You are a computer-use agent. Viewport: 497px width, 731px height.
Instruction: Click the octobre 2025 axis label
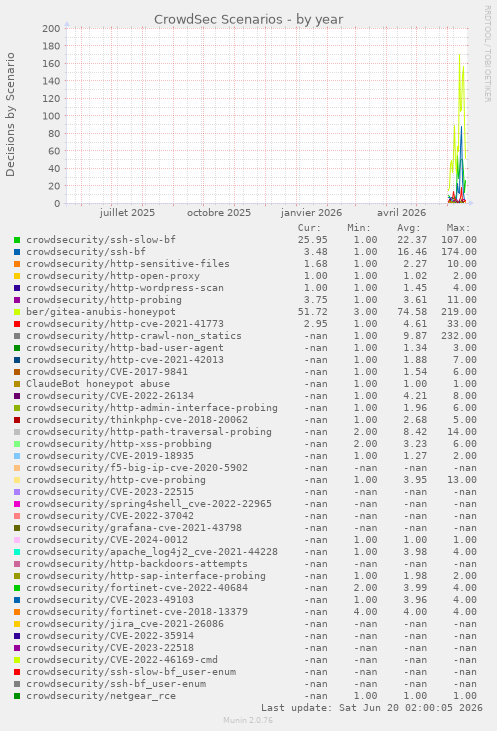tap(219, 213)
